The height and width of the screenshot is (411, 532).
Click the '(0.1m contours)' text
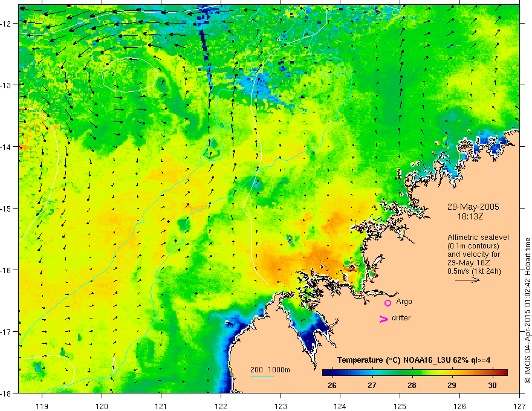tap(473, 246)
